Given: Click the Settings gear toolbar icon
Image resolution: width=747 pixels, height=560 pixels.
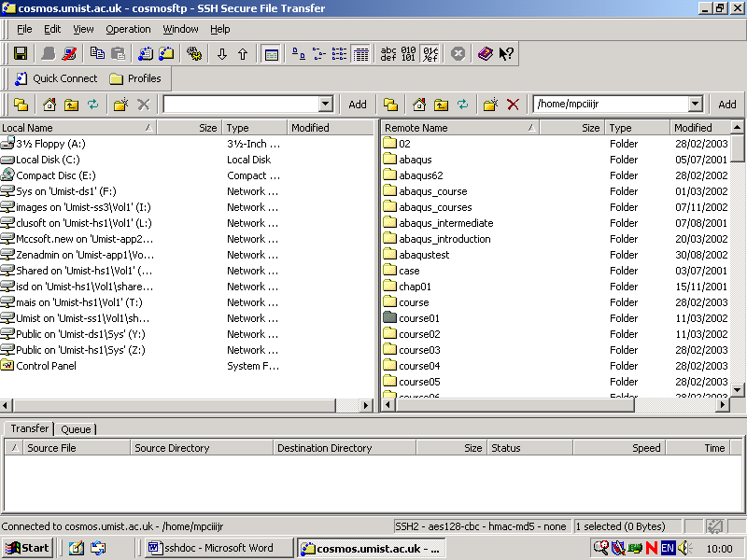Looking at the screenshot, I should [x=194, y=54].
